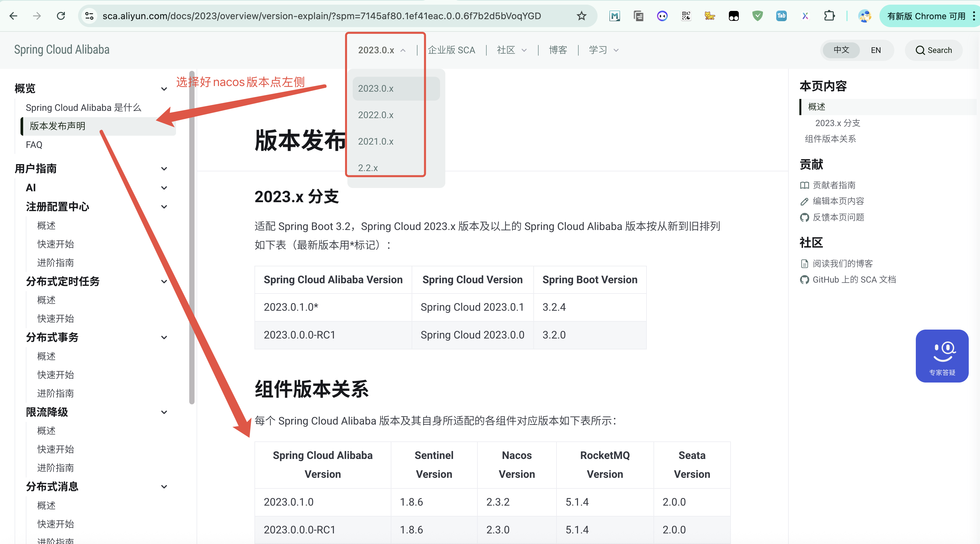
Task: Collapse 分布式定时任务 section chevron
Action: [x=164, y=282]
